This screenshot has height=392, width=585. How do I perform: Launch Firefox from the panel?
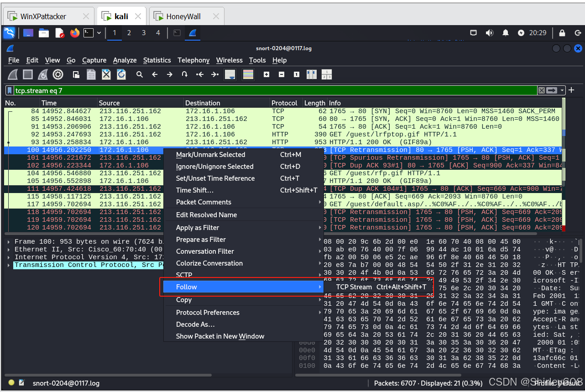tap(75, 33)
